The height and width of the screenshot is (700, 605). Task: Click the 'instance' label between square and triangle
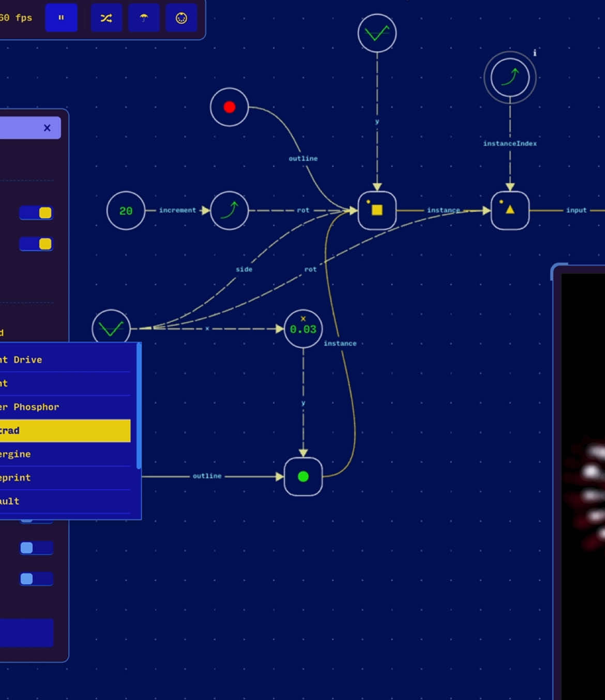[443, 210]
